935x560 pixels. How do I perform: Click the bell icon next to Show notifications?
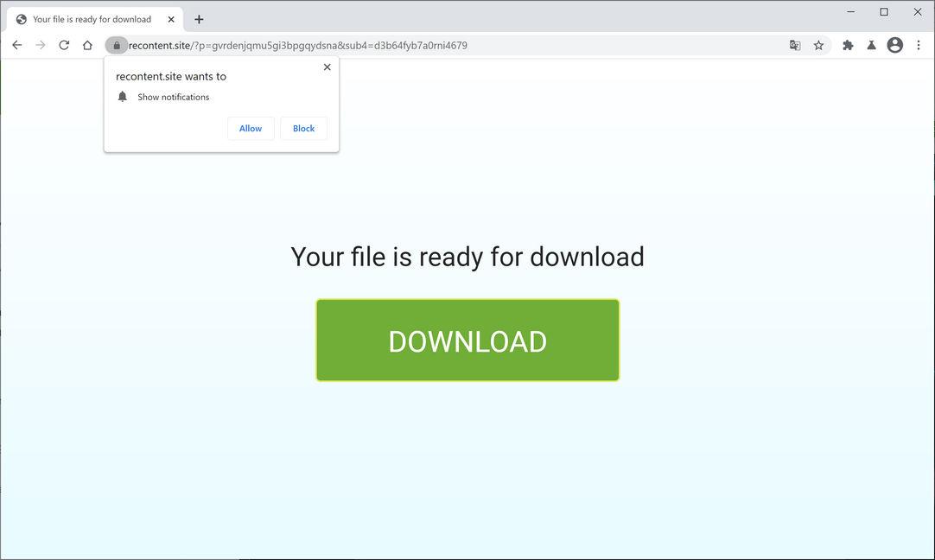122,96
